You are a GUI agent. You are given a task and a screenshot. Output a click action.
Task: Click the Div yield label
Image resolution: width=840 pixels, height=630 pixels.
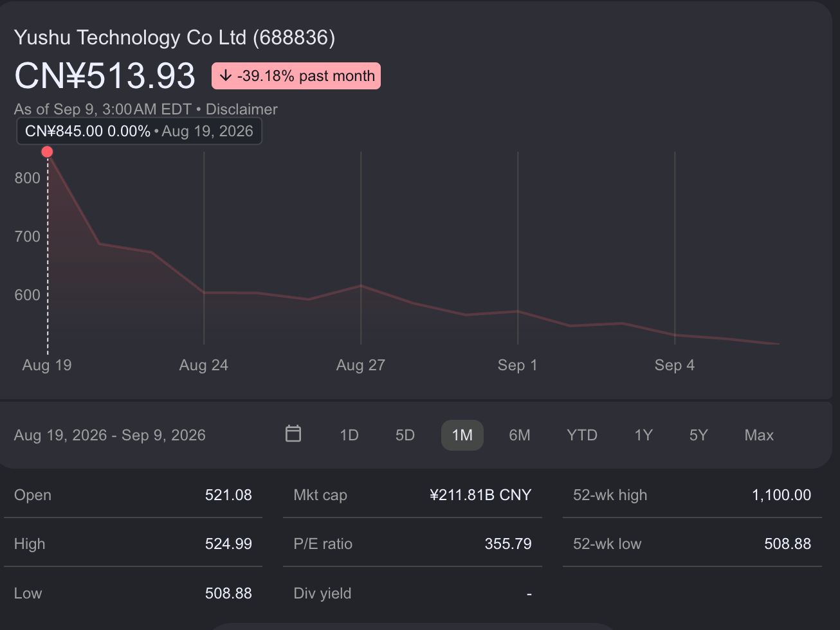coord(322,593)
